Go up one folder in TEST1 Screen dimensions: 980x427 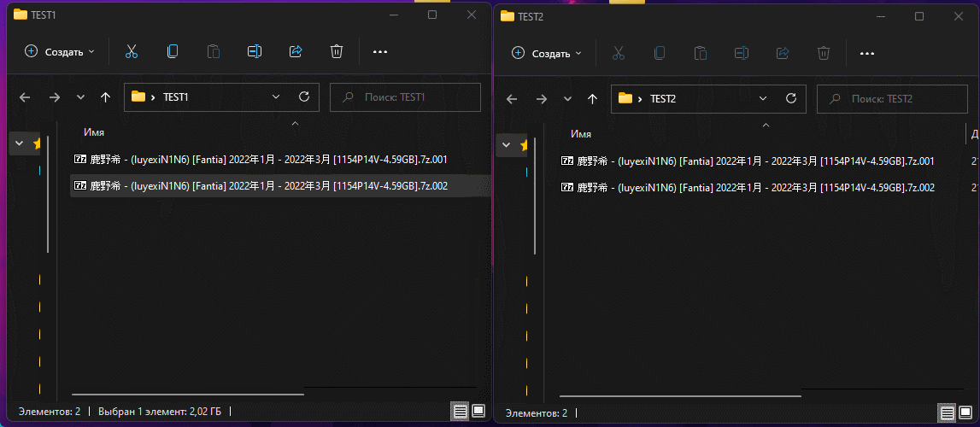(106, 97)
